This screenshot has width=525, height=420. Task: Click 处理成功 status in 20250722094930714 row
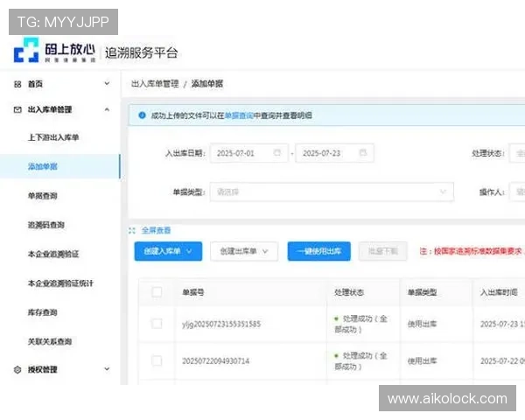click(x=360, y=361)
